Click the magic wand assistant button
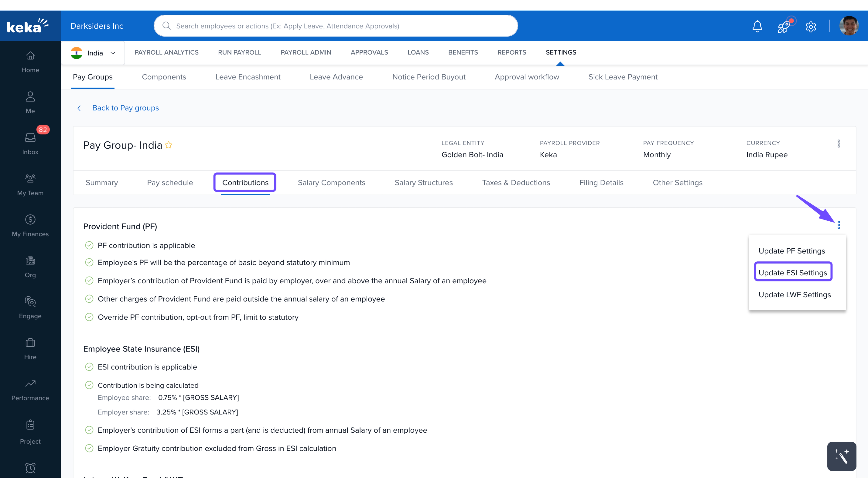 tap(841, 456)
